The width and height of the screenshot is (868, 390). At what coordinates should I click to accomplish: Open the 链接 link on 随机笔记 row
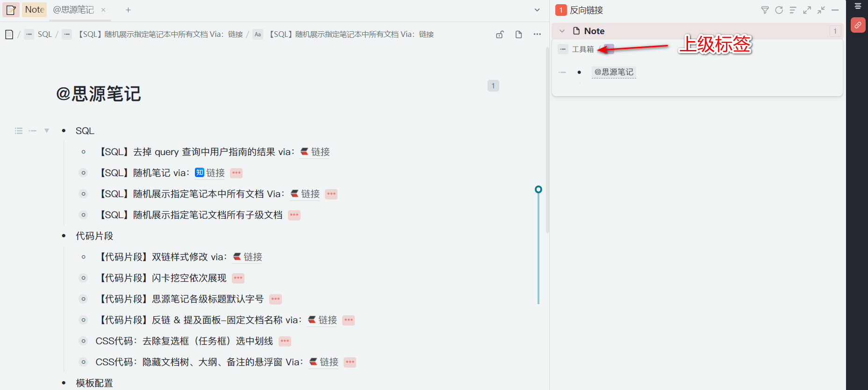tap(210, 173)
